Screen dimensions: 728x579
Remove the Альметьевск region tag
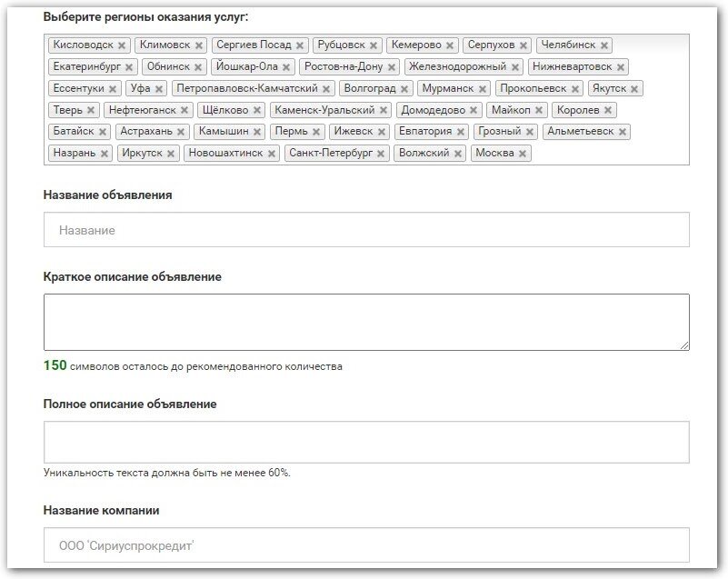pos(623,132)
